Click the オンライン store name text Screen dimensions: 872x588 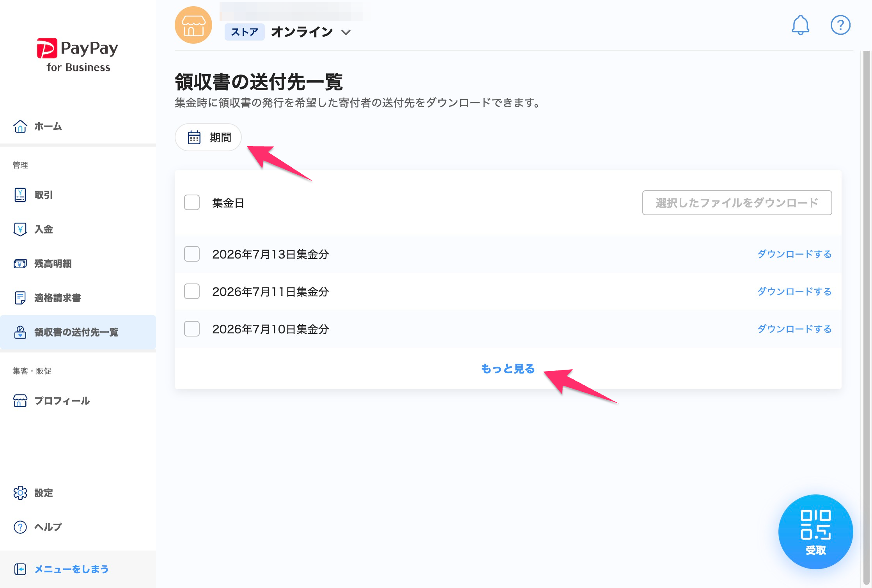point(302,32)
